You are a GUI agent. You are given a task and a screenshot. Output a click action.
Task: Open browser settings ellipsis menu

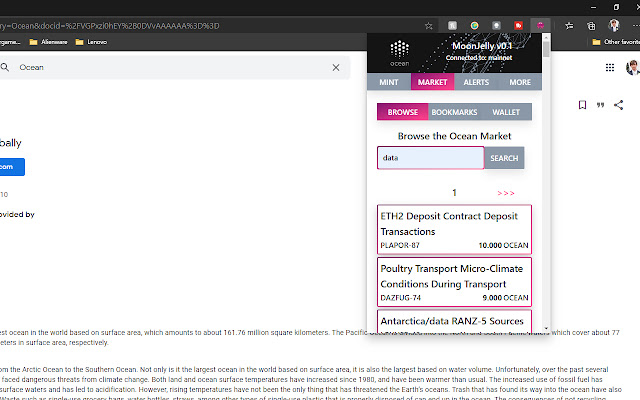pyautogui.click(x=636, y=26)
